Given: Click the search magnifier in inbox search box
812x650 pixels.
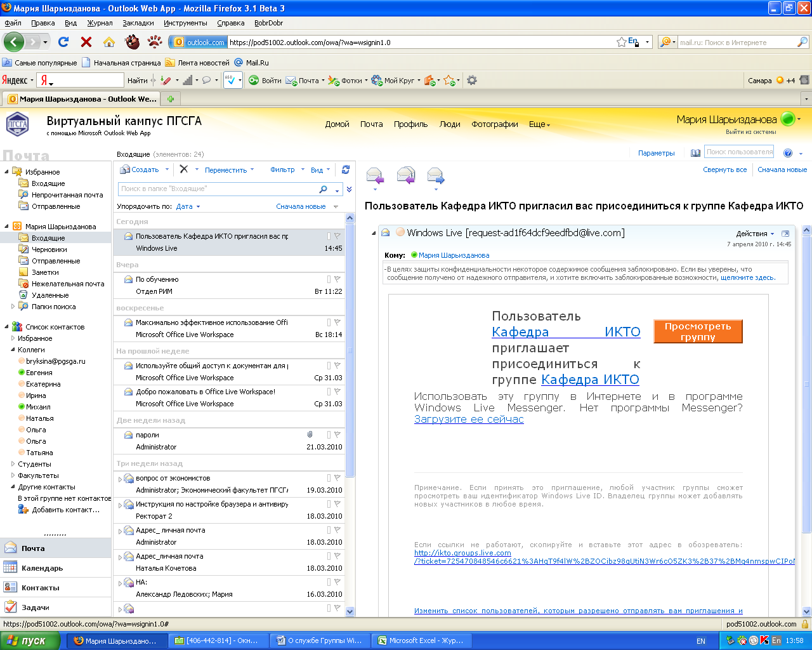Looking at the screenshot, I should pyautogui.click(x=324, y=189).
